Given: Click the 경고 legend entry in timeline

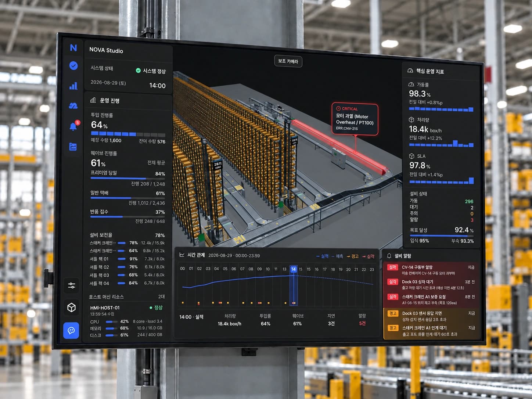Looking at the screenshot, I should point(353,256).
